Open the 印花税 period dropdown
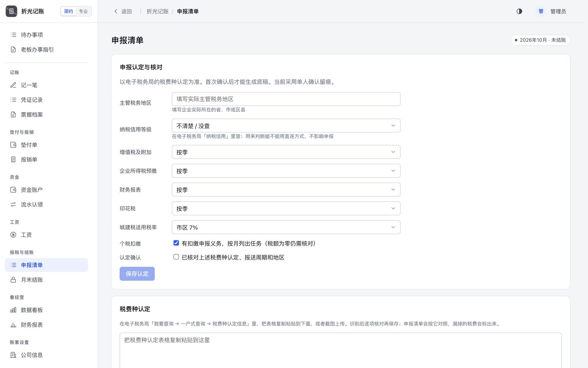The width and height of the screenshot is (588, 368). (286, 208)
